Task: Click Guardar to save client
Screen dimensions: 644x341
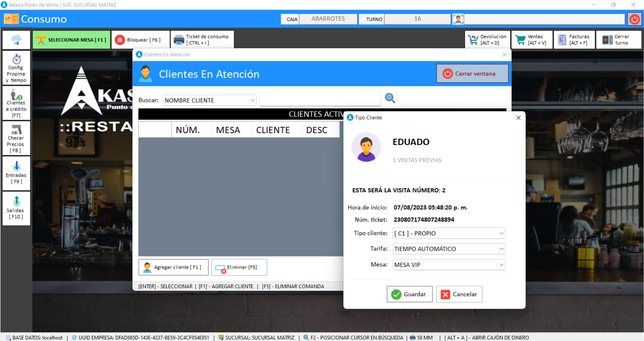Action: [409, 294]
